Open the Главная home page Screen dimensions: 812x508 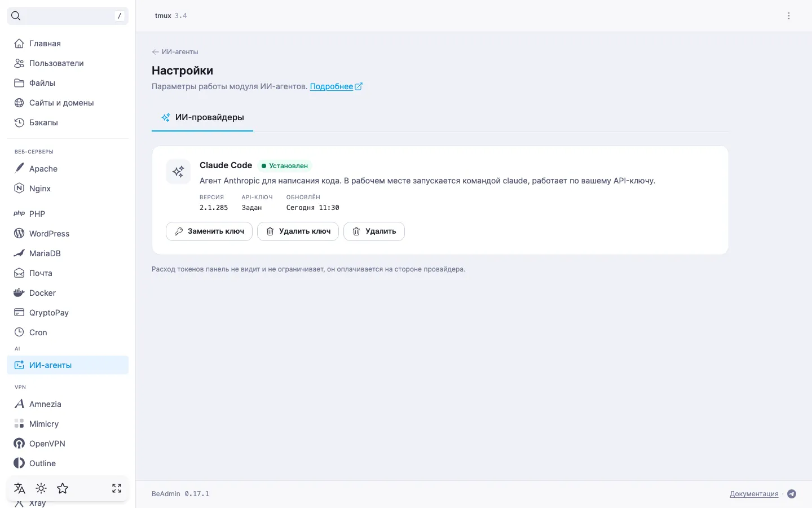pos(68,43)
